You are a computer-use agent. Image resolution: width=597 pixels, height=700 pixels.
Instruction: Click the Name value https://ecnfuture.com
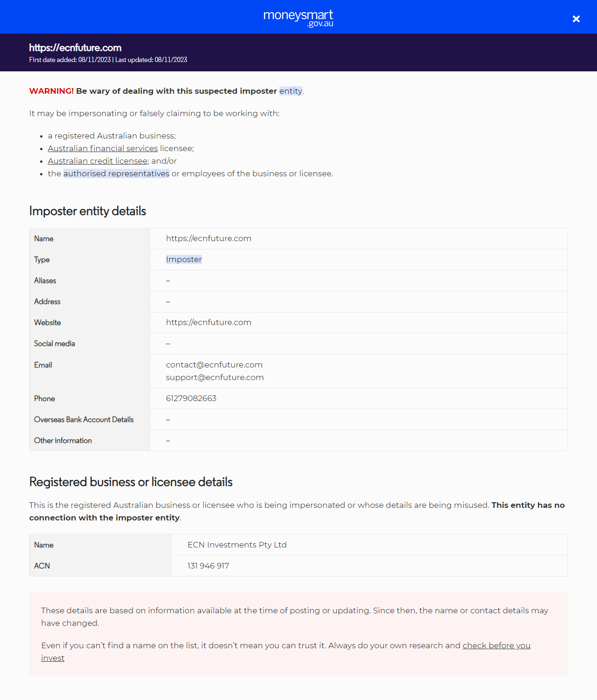point(208,238)
